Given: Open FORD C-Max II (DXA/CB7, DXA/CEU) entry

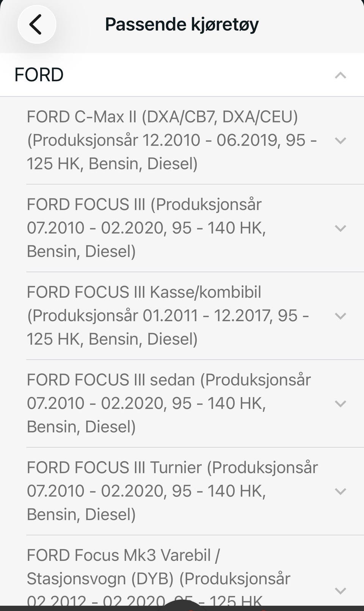Looking at the screenshot, I should pos(182,140).
